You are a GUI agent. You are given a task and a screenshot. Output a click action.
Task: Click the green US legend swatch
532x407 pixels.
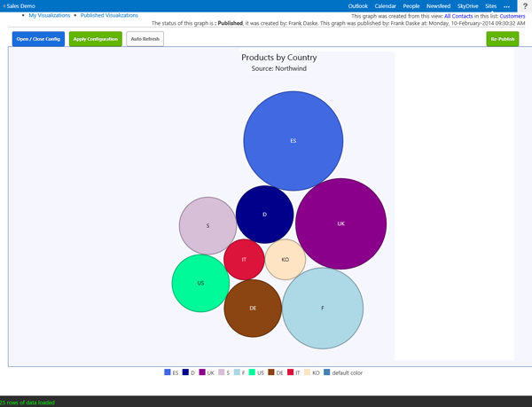point(253,372)
